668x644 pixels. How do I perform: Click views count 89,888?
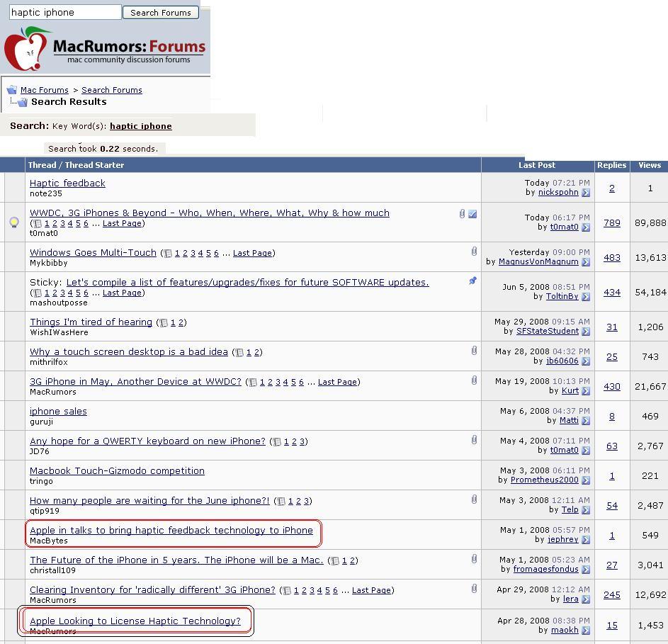pyautogui.click(x=650, y=223)
